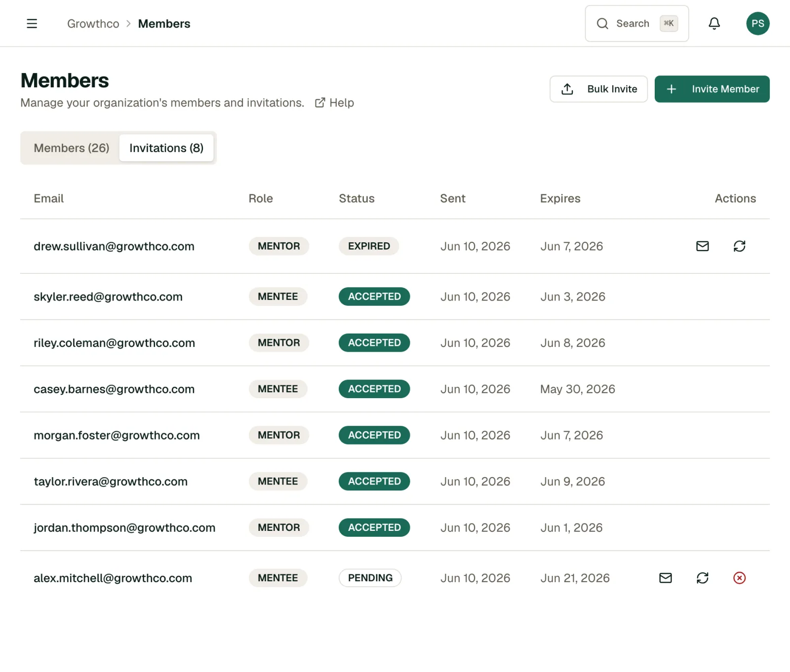Click Jun 21, 2026 expiry date
The image size is (790, 672).
pyautogui.click(x=575, y=578)
